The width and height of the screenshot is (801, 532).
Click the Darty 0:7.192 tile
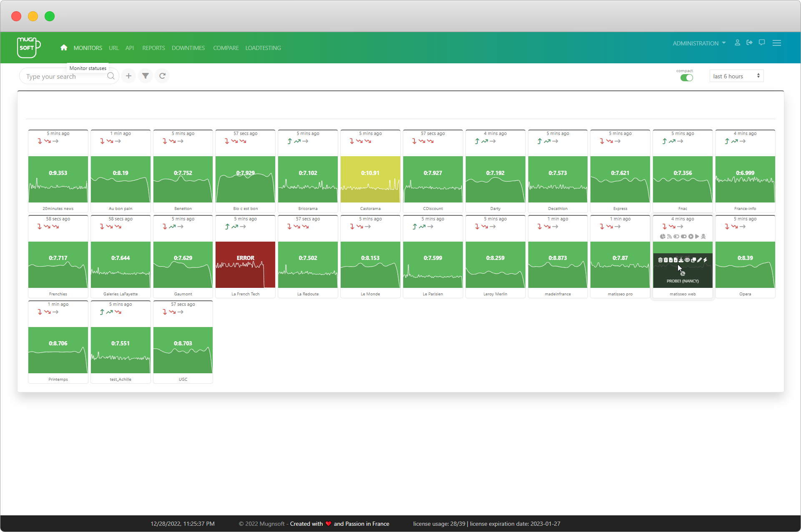pyautogui.click(x=495, y=179)
